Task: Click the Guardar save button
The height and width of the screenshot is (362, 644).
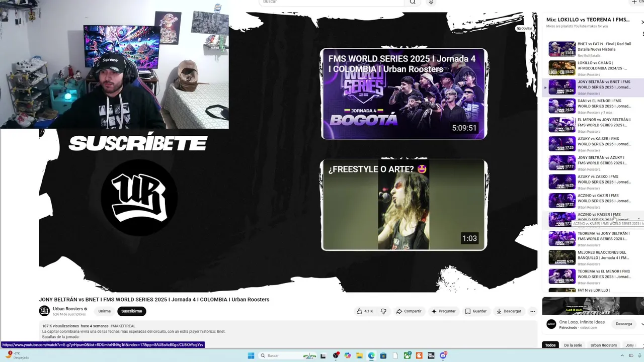Action: coord(476,311)
